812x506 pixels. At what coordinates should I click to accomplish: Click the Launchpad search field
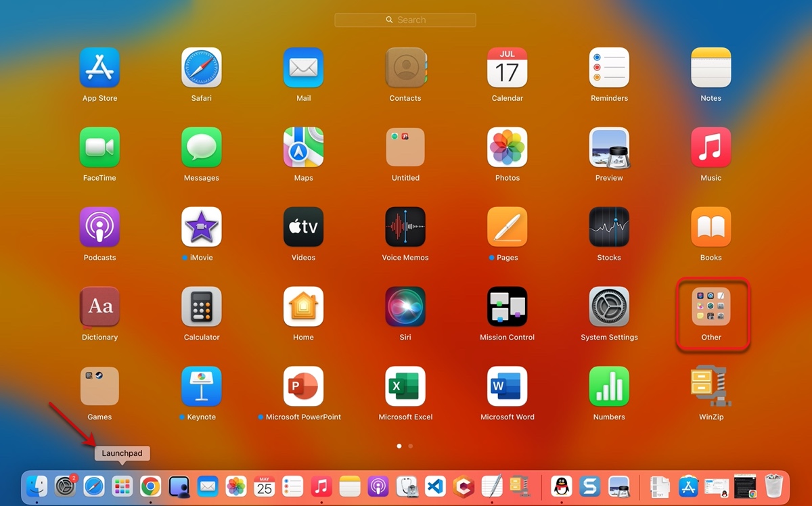(x=405, y=20)
